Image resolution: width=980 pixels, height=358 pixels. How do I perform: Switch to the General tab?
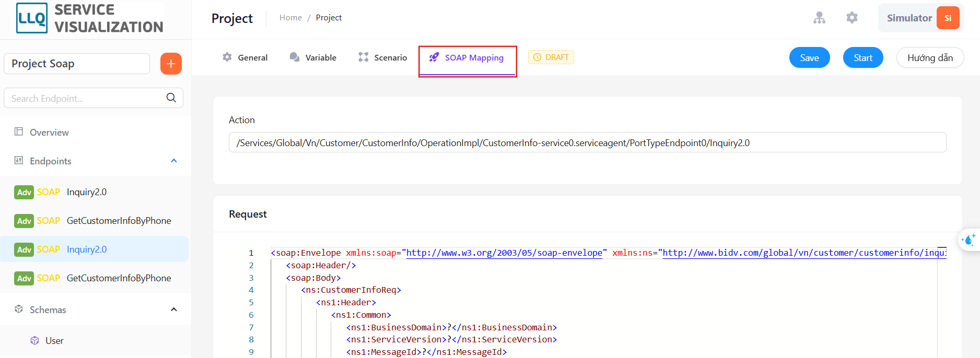[x=245, y=57]
